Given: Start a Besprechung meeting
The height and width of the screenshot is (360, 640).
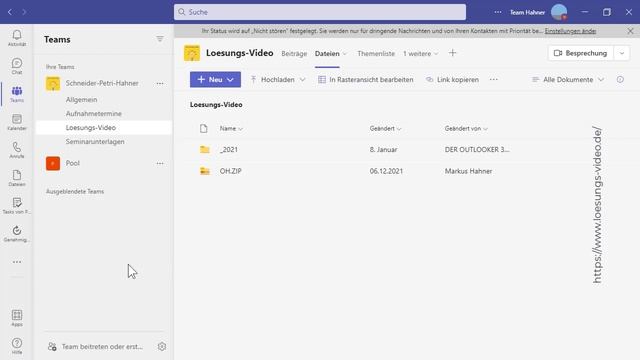Looking at the screenshot, I should pyautogui.click(x=580, y=53).
